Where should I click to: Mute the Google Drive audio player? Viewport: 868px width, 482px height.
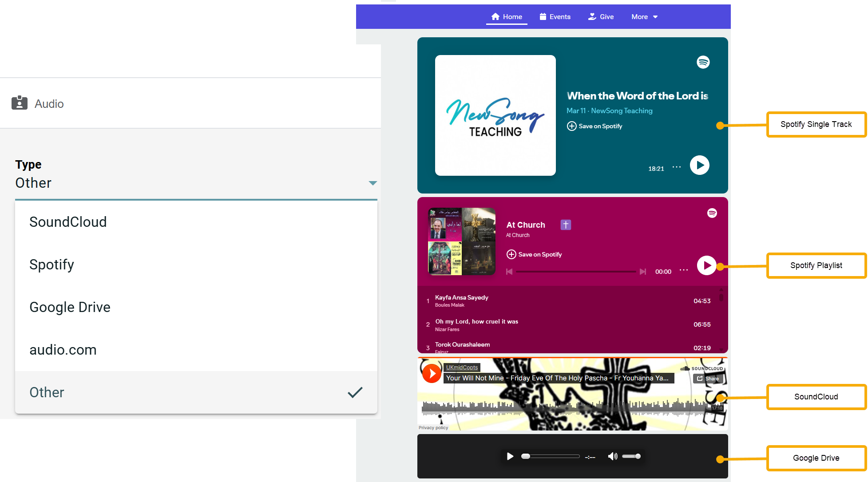[x=613, y=456]
